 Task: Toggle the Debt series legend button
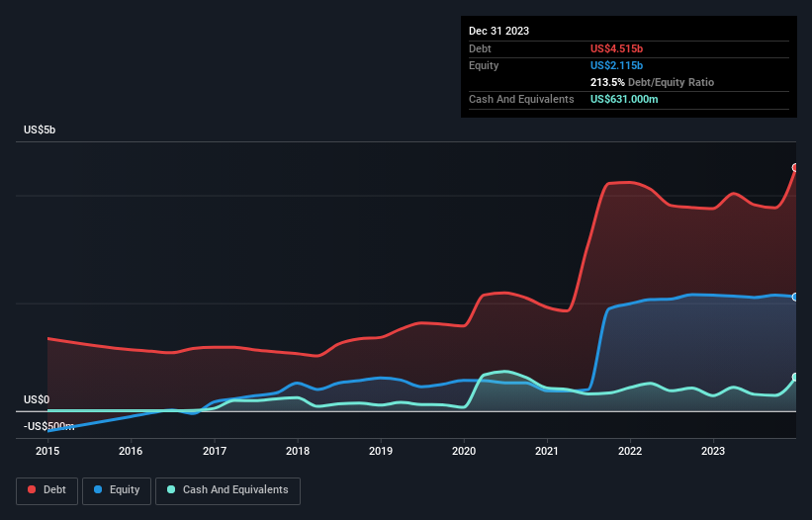(47, 490)
